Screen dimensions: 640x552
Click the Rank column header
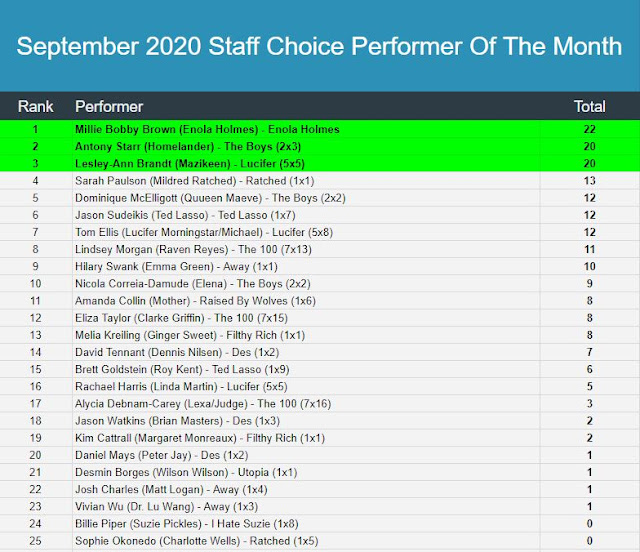click(35, 106)
